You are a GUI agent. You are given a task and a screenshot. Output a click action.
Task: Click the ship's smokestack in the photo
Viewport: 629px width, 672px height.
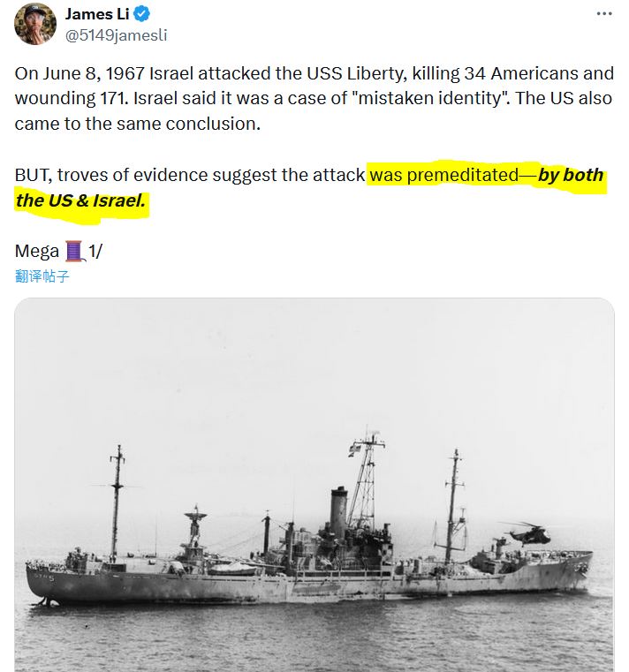[338, 510]
